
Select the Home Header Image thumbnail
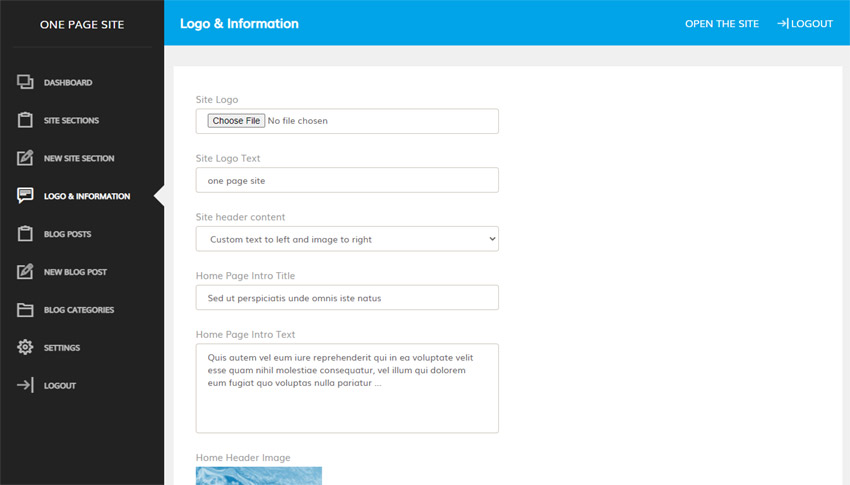[x=259, y=475]
